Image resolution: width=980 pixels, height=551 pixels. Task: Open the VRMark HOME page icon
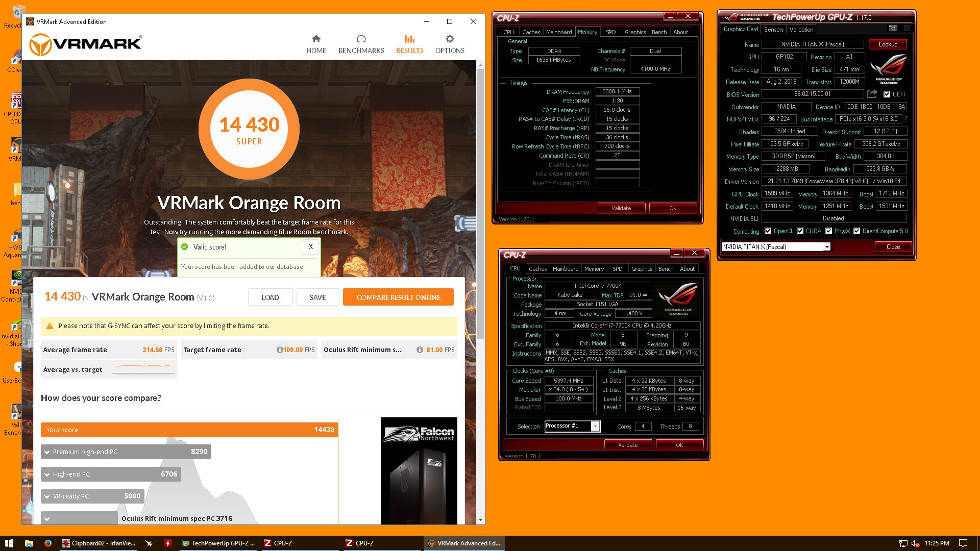click(316, 39)
